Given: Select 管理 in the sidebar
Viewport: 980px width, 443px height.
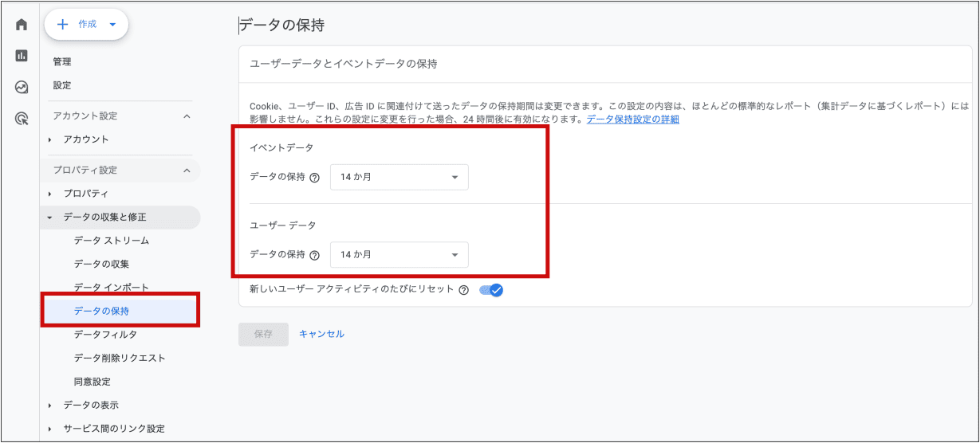Looking at the screenshot, I should tap(62, 61).
